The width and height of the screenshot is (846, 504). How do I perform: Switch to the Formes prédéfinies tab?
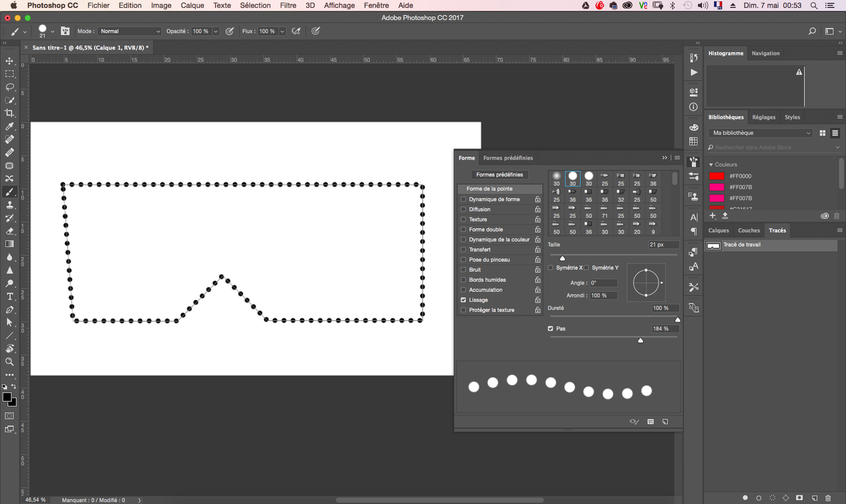click(508, 158)
